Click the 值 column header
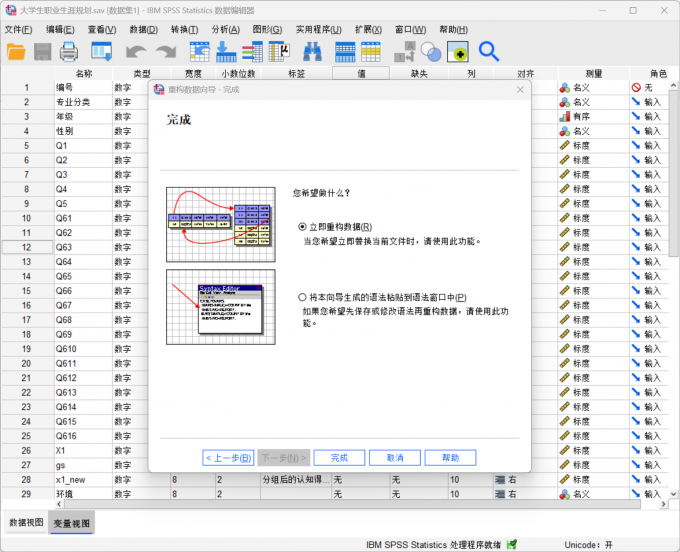Screen dimensions: 680x552 [x=361, y=74]
